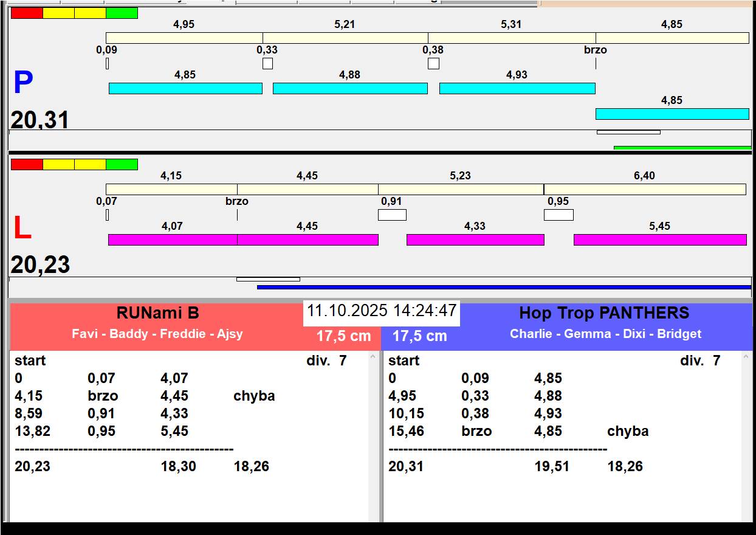Click the magenta 5,45 run bar

[x=660, y=240]
